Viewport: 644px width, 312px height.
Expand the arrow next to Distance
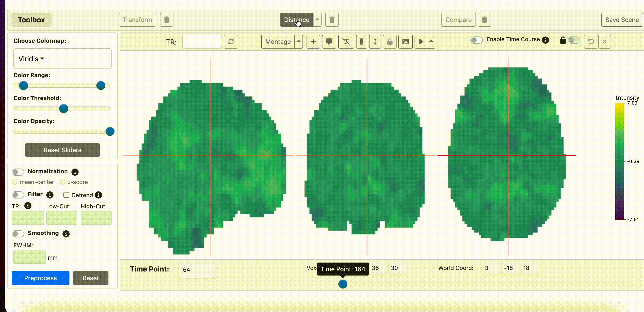(317, 20)
